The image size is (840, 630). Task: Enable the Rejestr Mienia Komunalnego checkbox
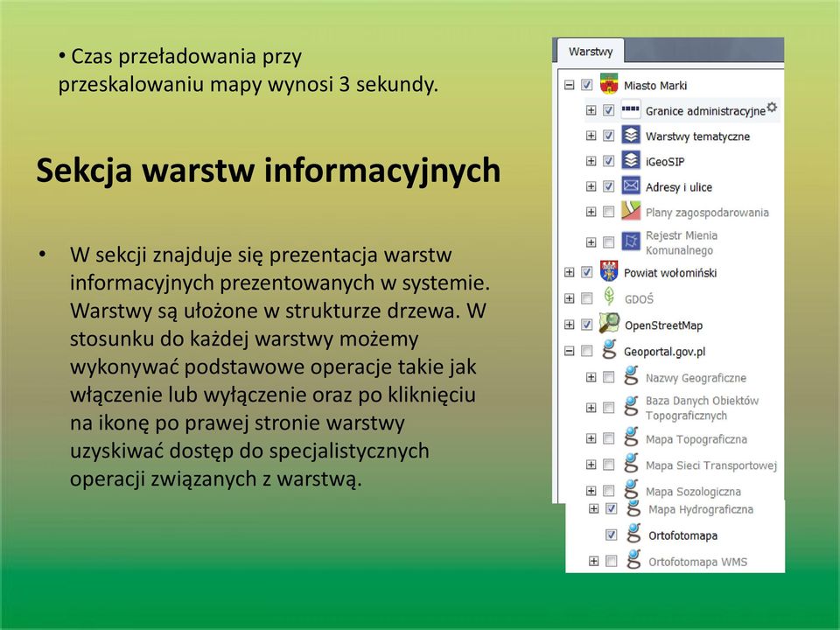click(x=609, y=242)
